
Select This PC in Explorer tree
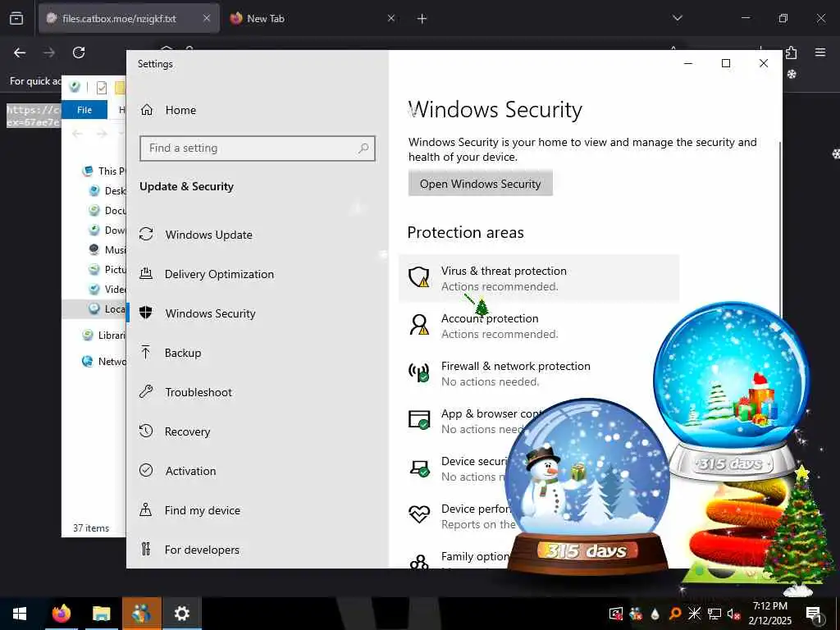103,171
